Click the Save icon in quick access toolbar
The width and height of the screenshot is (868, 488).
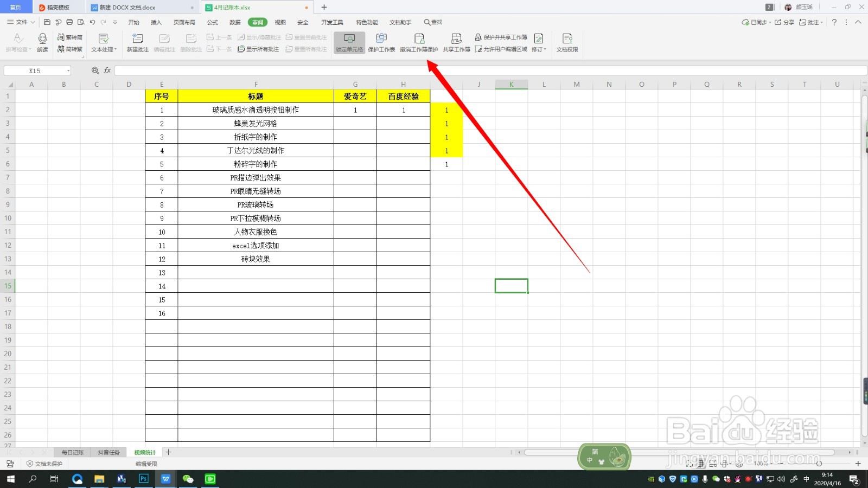[47, 22]
